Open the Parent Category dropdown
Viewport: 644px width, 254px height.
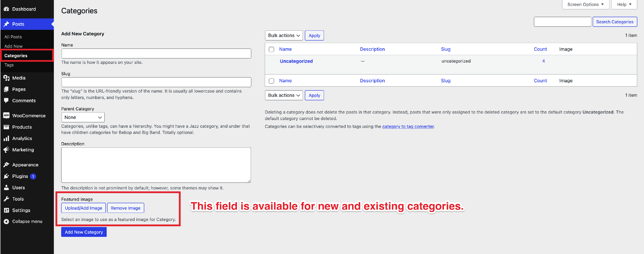[83, 117]
